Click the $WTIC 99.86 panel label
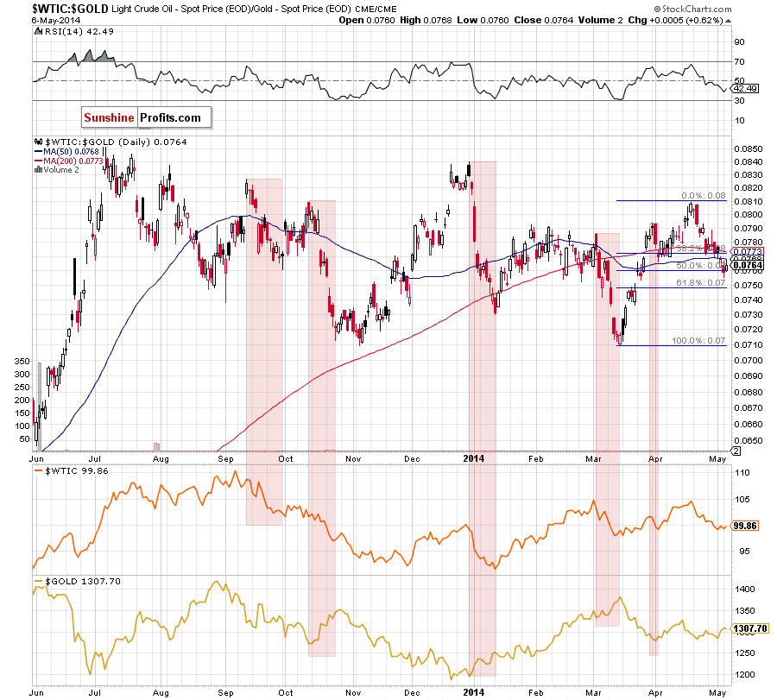This screenshot has width=777, height=700. [x=72, y=471]
